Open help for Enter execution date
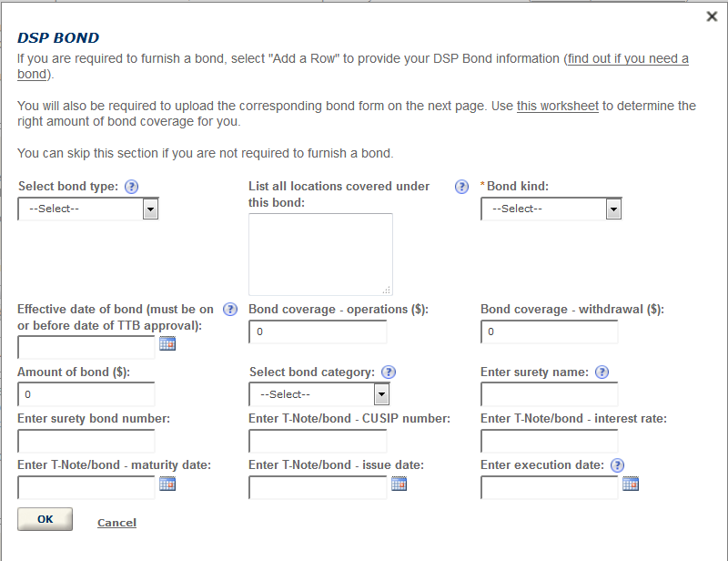This screenshot has width=728, height=561. [x=618, y=465]
